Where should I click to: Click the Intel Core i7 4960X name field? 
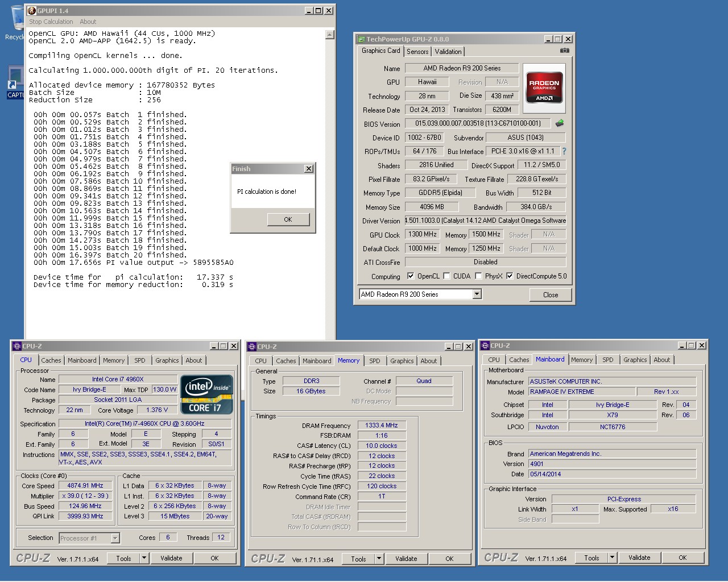(x=118, y=379)
